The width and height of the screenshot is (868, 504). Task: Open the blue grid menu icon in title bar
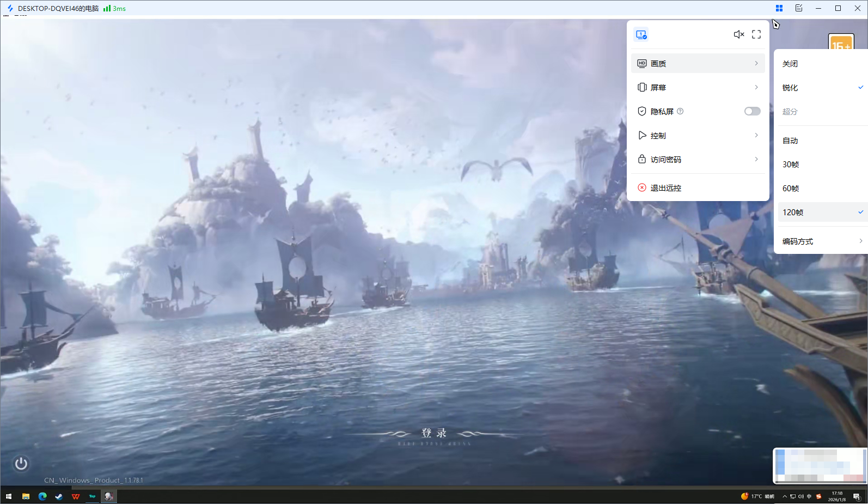[779, 8]
